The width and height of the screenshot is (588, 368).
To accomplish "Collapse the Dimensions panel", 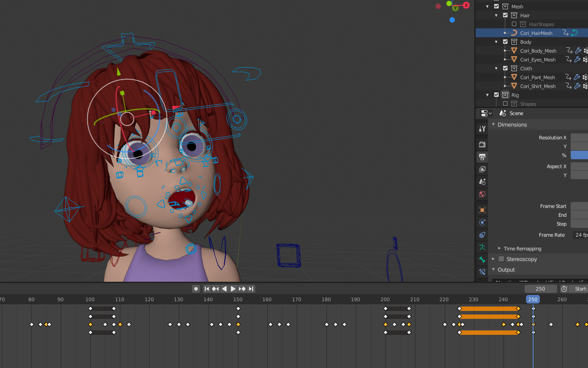I will tap(493, 124).
